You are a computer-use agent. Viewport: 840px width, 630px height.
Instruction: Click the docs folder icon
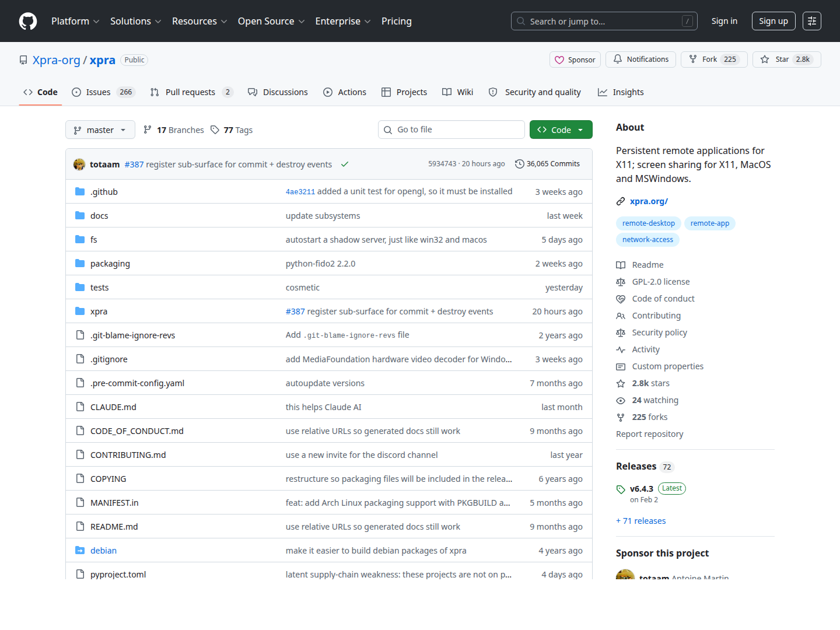tap(80, 216)
